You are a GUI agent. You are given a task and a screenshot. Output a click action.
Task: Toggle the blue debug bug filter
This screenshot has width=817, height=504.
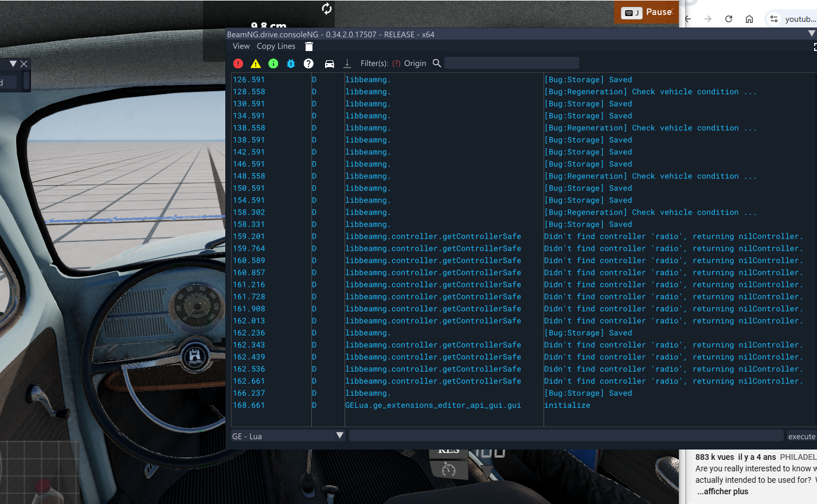[x=291, y=64]
